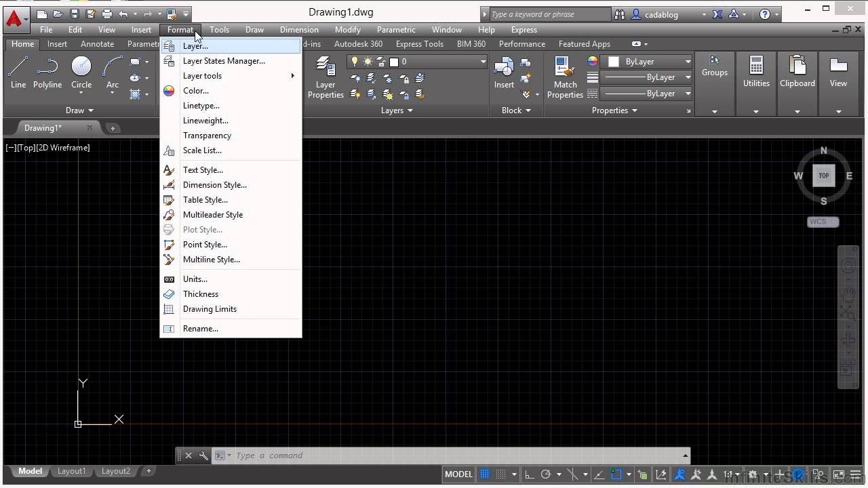Click the infocenter search binoculars icon
868x488 pixels.
click(x=620, y=14)
